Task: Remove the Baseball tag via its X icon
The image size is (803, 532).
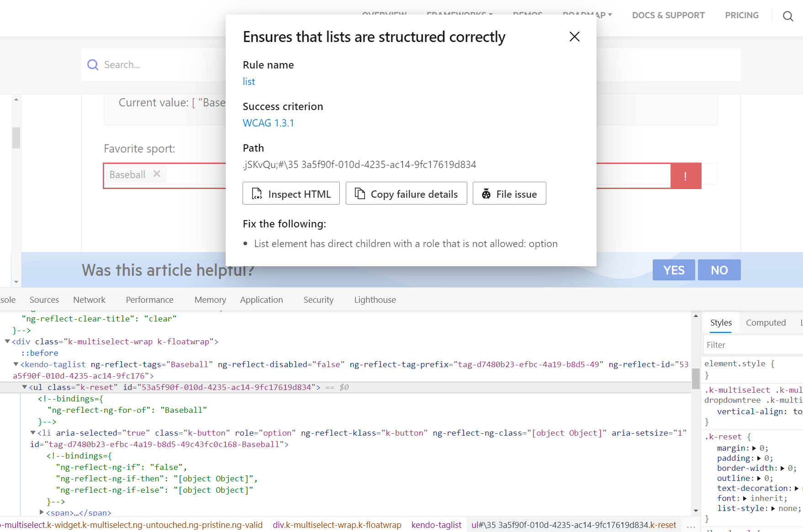Action: pyautogui.click(x=156, y=174)
